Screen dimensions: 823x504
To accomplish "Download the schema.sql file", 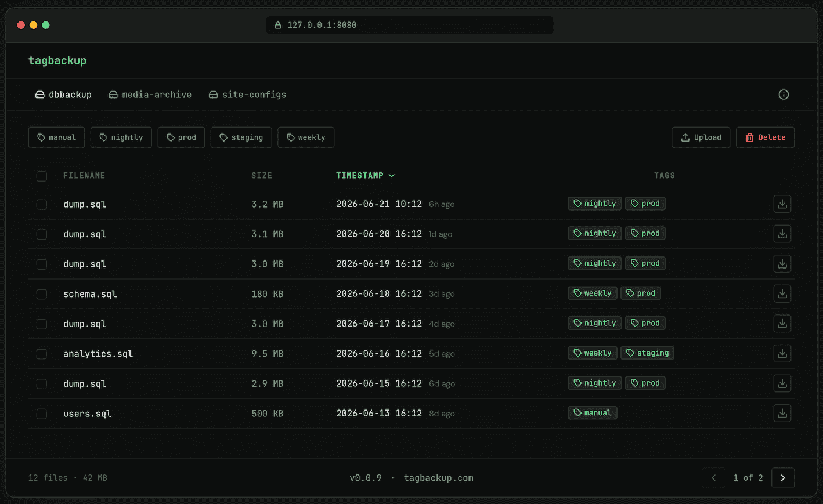I will click(x=782, y=293).
